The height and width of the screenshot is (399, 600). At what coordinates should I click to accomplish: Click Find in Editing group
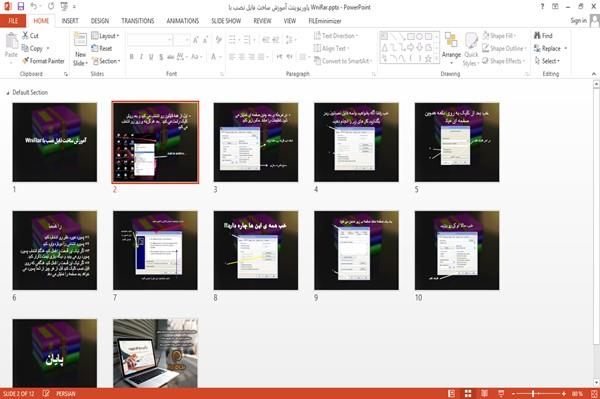pyautogui.click(x=543, y=36)
